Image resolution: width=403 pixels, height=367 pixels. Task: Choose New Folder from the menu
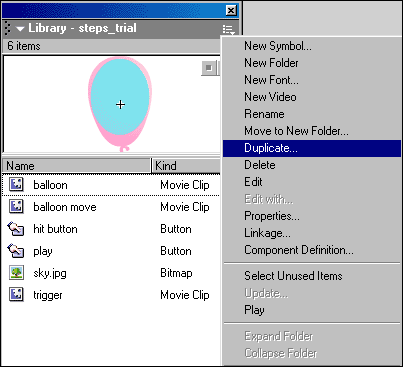[271, 63]
